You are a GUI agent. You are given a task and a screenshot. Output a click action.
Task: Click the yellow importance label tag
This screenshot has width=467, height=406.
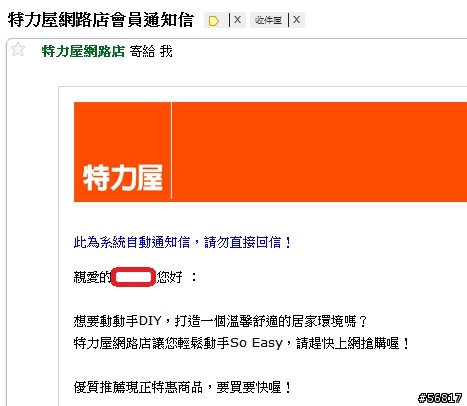[214, 21]
